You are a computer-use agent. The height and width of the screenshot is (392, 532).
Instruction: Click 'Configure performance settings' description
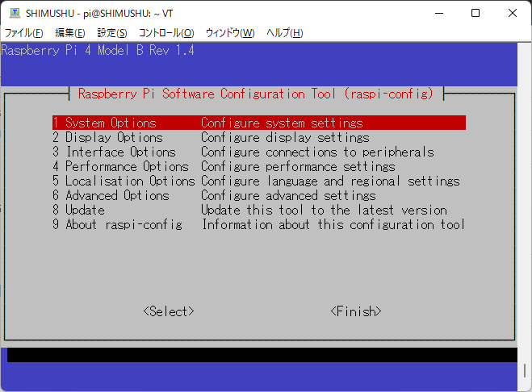pyautogui.click(x=298, y=166)
